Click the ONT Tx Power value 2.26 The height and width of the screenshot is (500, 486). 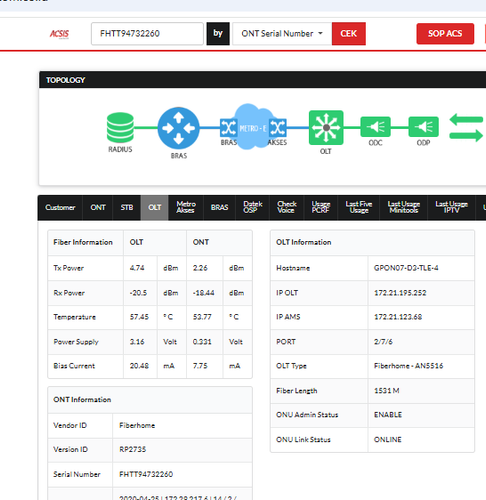point(200,268)
